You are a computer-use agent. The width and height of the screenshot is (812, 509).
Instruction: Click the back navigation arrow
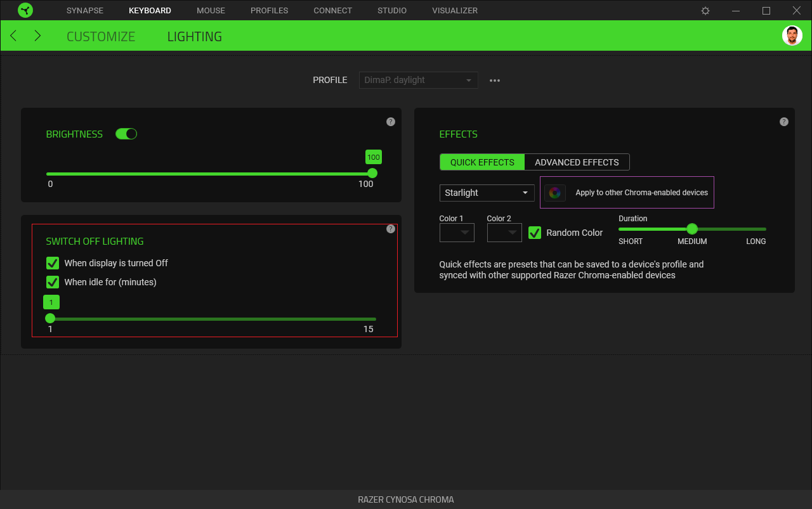tap(13, 35)
